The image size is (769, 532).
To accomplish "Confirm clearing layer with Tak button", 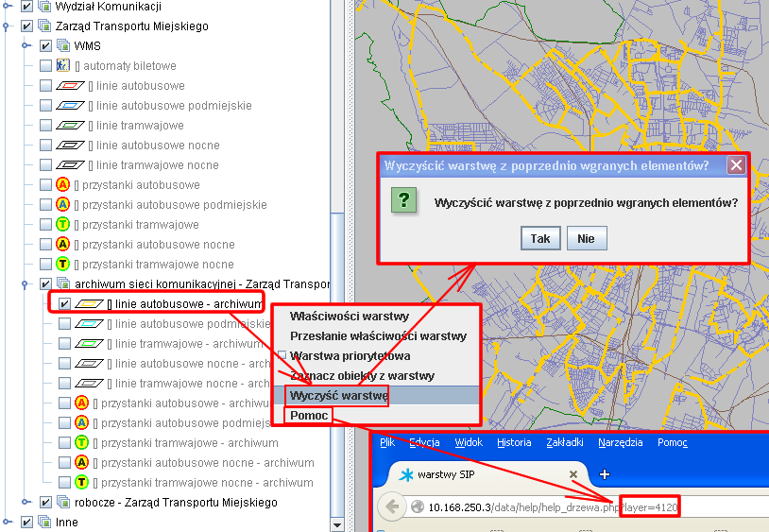I will 540,238.
